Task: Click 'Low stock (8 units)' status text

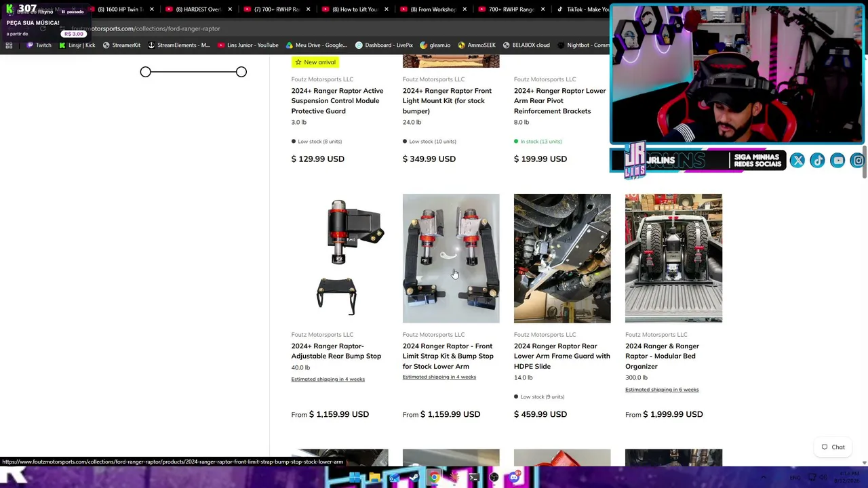Action: pyautogui.click(x=319, y=142)
